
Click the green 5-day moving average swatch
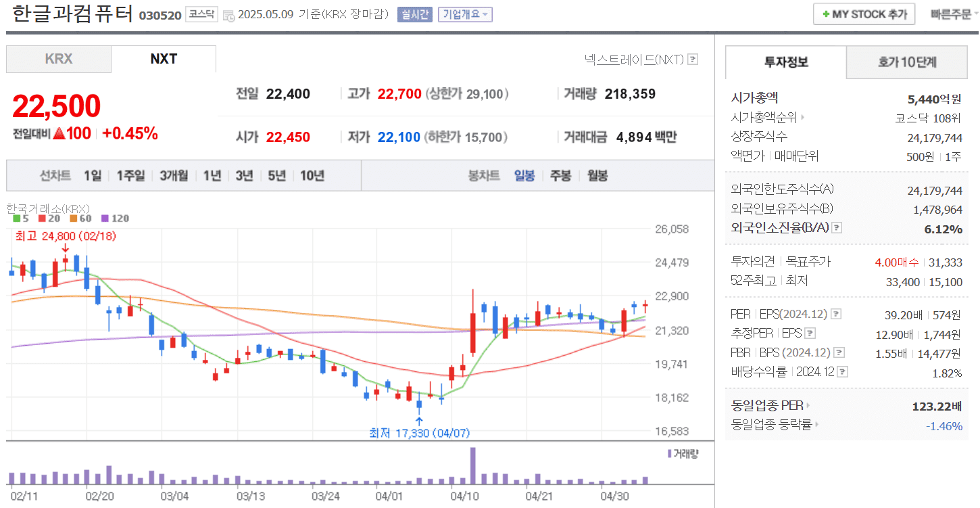pyautogui.click(x=16, y=218)
